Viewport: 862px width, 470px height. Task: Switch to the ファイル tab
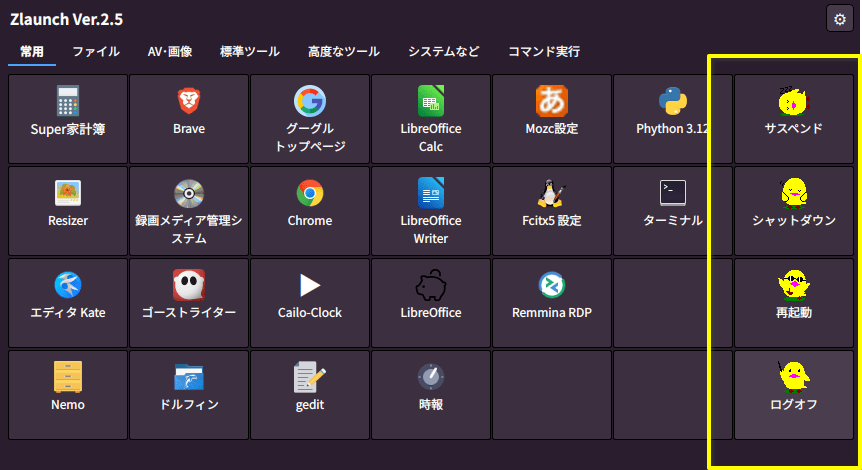(x=96, y=52)
